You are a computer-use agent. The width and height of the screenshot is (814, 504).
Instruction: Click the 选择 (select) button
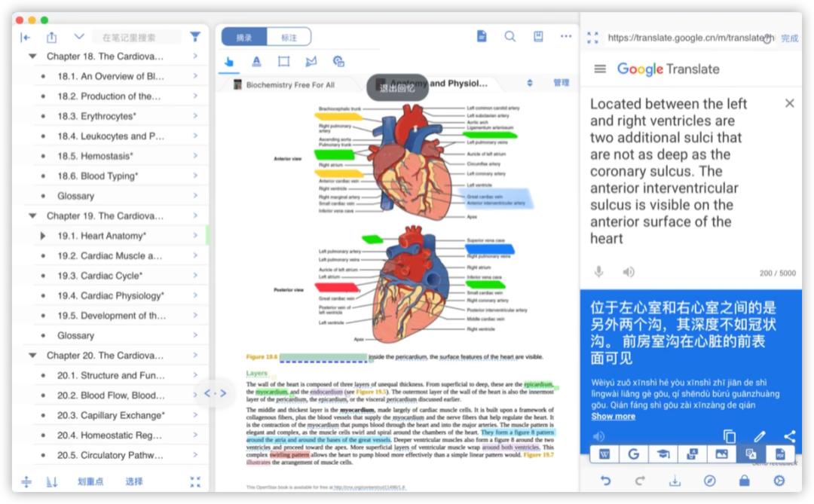click(x=134, y=482)
